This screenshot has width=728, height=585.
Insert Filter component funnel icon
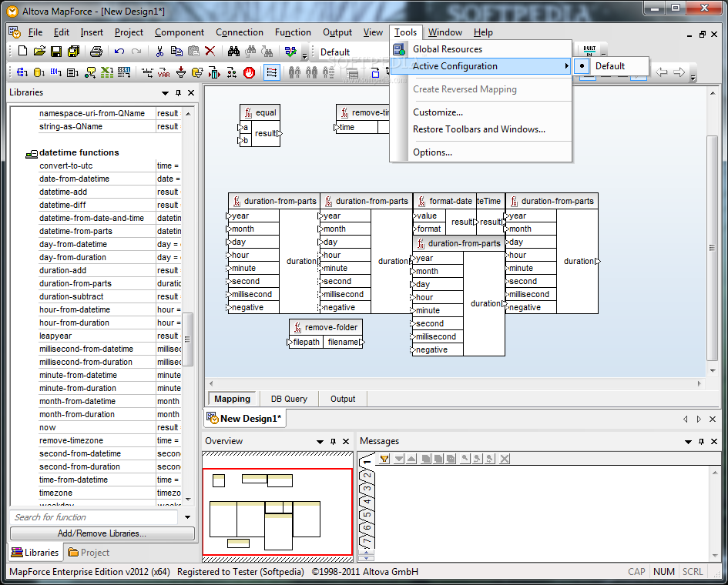pos(181,72)
